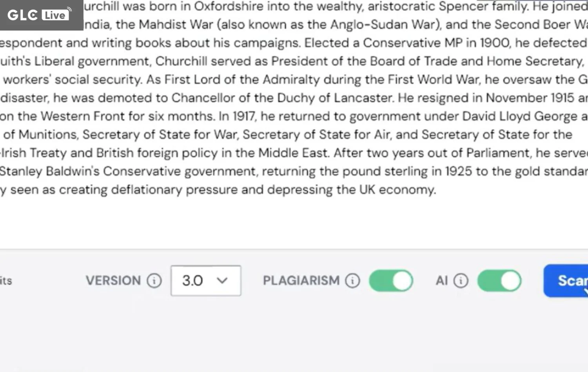
Task: Open the version 3.0 dropdown
Action: pos(206,281)
